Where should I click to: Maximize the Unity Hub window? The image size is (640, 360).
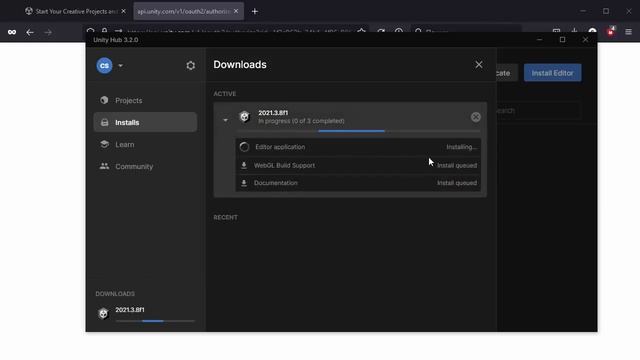[x=562, y=40]
